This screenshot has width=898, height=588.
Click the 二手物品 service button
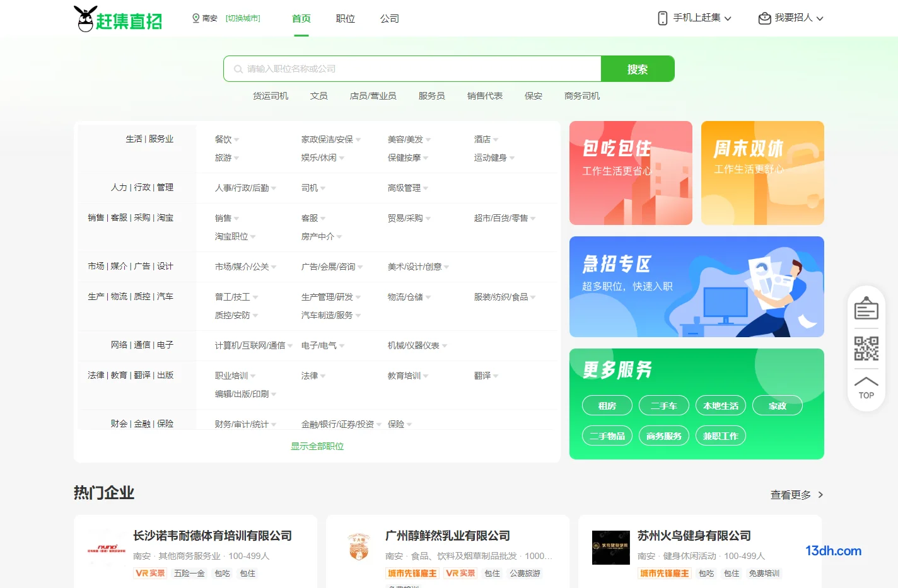pos(607,436)
